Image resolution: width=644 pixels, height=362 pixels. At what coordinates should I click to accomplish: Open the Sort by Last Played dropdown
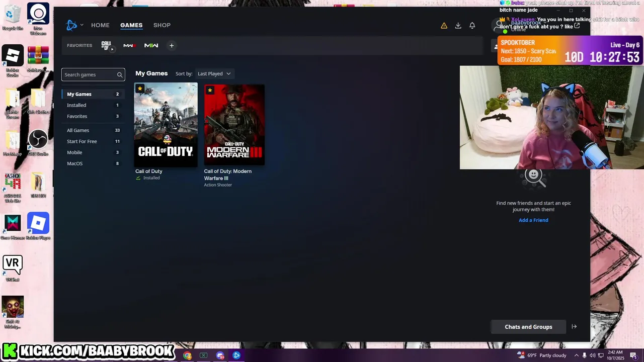pyautogui.click(x=214, y=74)
